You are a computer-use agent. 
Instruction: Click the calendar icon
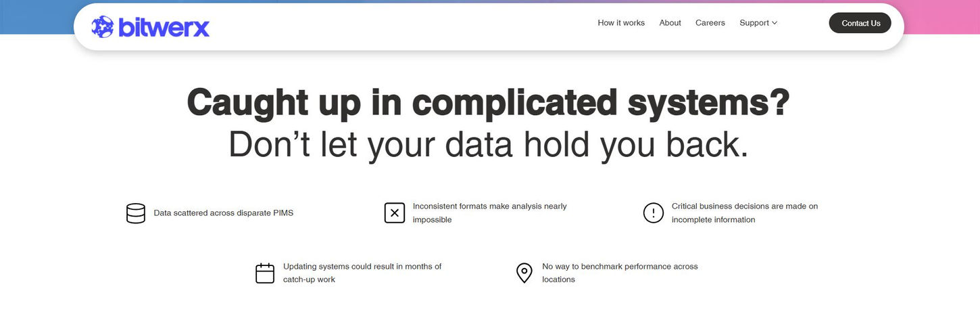pos(265,273)
